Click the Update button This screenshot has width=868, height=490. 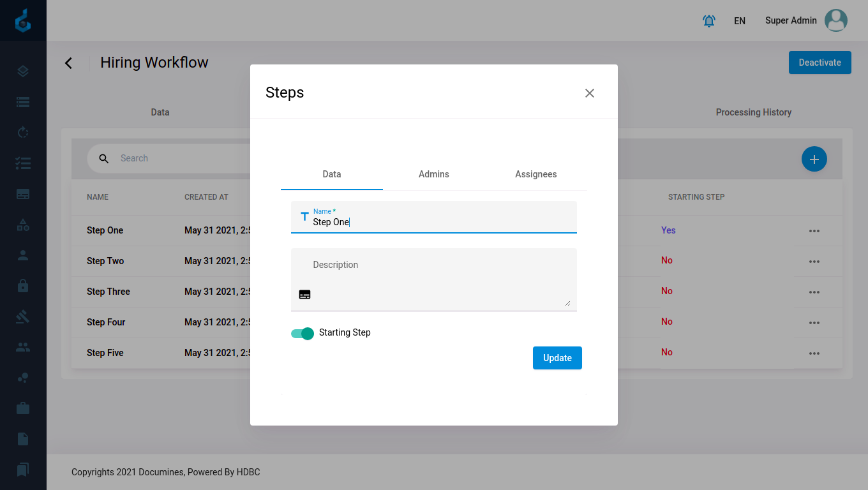pos(557,358)
